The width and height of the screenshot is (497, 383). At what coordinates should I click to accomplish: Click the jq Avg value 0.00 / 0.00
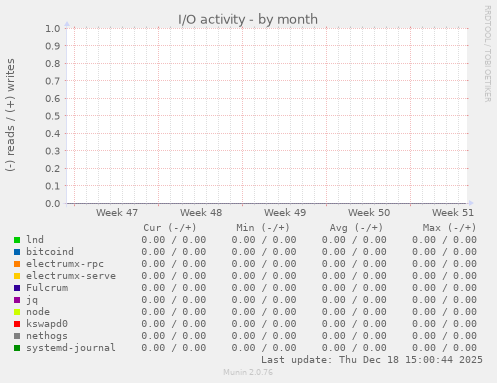pos(354,300)
